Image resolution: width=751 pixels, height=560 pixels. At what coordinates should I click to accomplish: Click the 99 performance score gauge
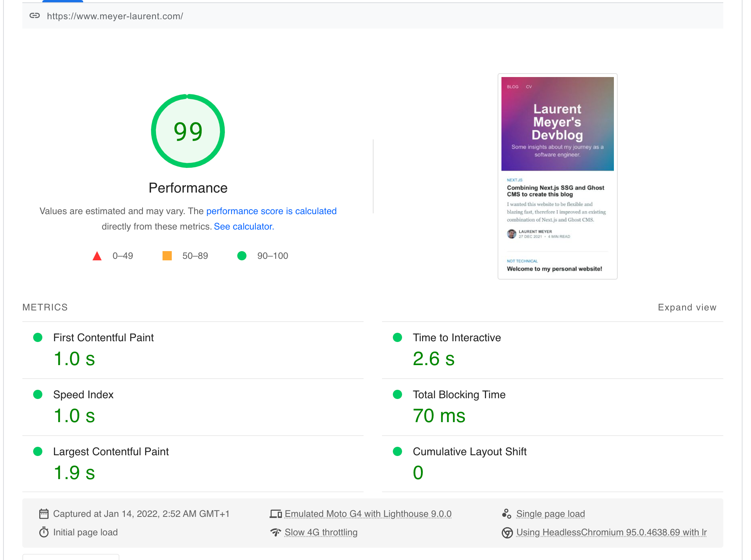(188, 131)
